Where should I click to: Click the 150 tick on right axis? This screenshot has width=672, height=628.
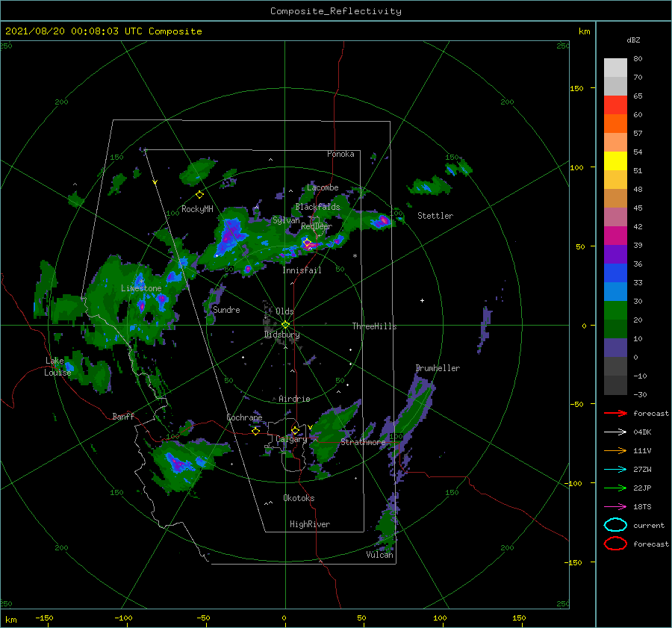(x=576, y=88)
